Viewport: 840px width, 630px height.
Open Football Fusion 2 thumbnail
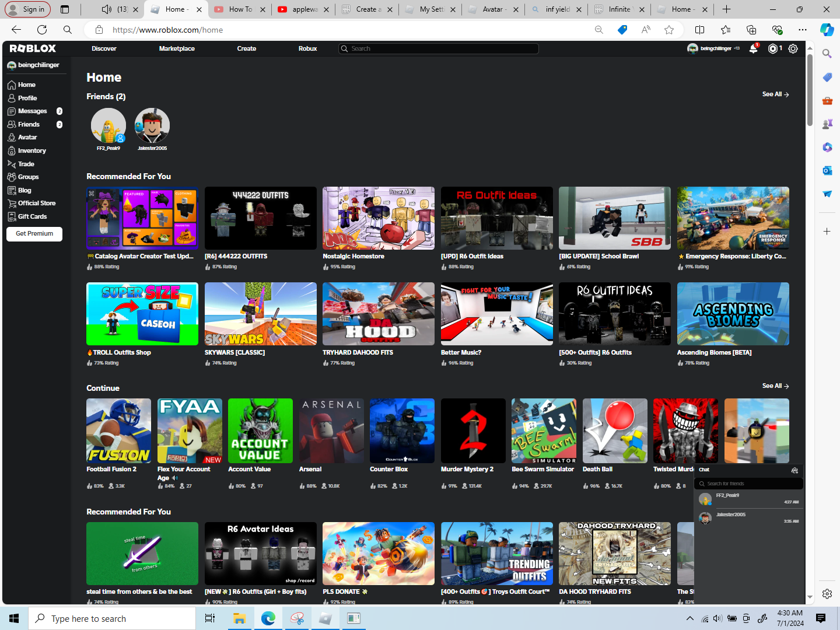coord(118,430)
